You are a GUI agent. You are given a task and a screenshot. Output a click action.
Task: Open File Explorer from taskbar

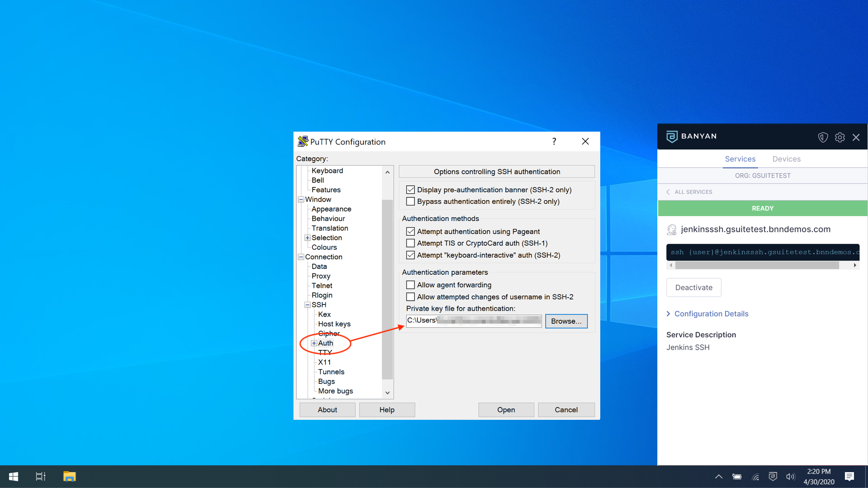[69, 476]
